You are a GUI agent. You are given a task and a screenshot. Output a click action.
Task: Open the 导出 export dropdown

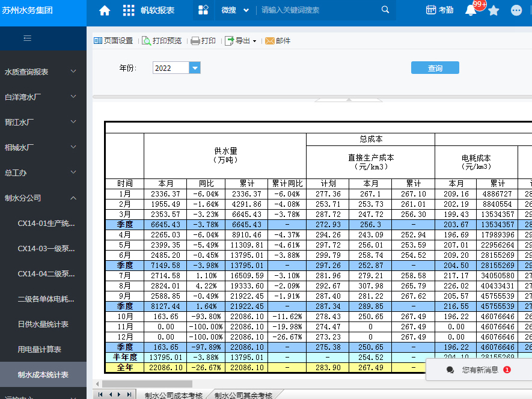click(x=240, y=41)
